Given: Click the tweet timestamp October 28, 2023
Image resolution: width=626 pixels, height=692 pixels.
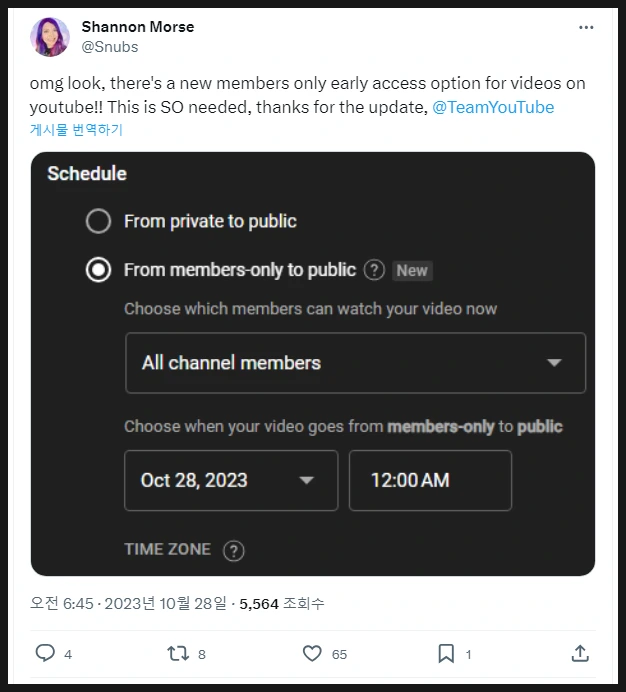Looking at the screenshot, I should pos(130,603).
